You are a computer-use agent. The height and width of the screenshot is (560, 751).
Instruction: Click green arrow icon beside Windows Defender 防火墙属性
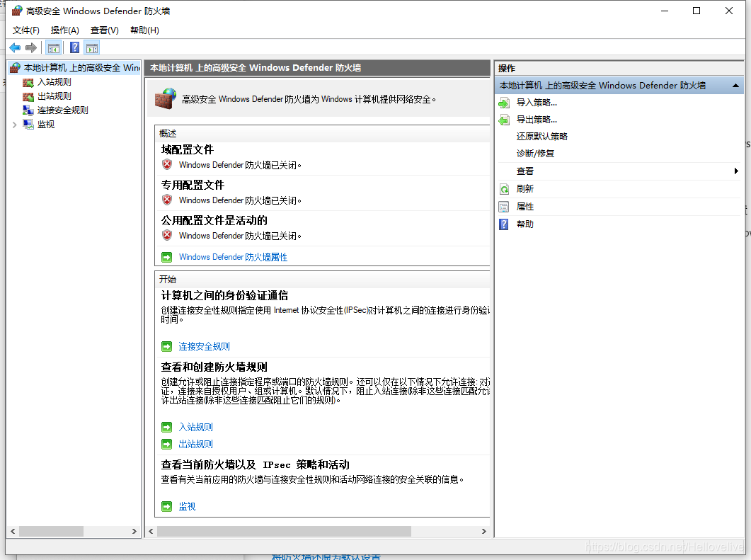point(166,257)
